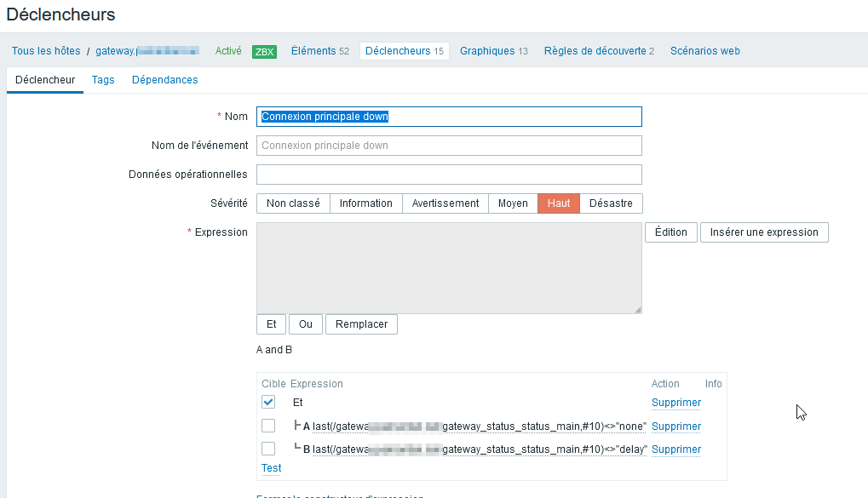Viewport: 868px width, 498px height.
Task: Open the Éléments navigation link
Action: coord(313,51)
